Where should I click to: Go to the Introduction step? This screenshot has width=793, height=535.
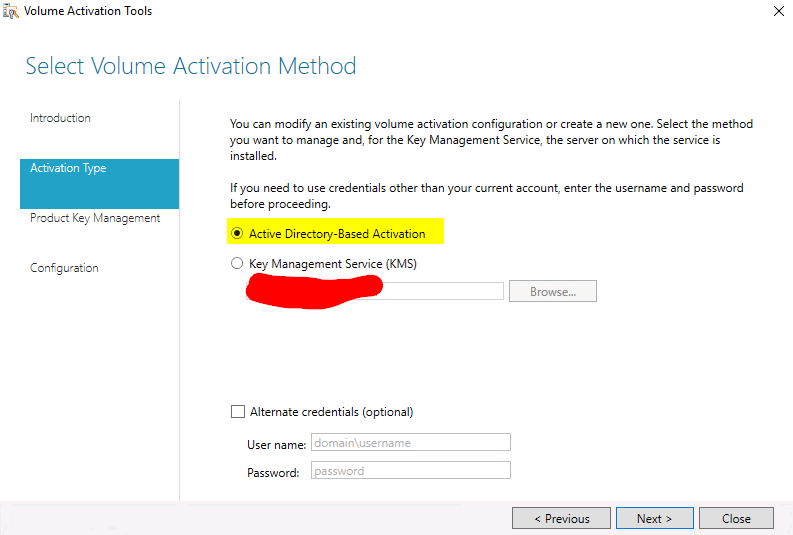pyautogui.click(x=60, y=118)
